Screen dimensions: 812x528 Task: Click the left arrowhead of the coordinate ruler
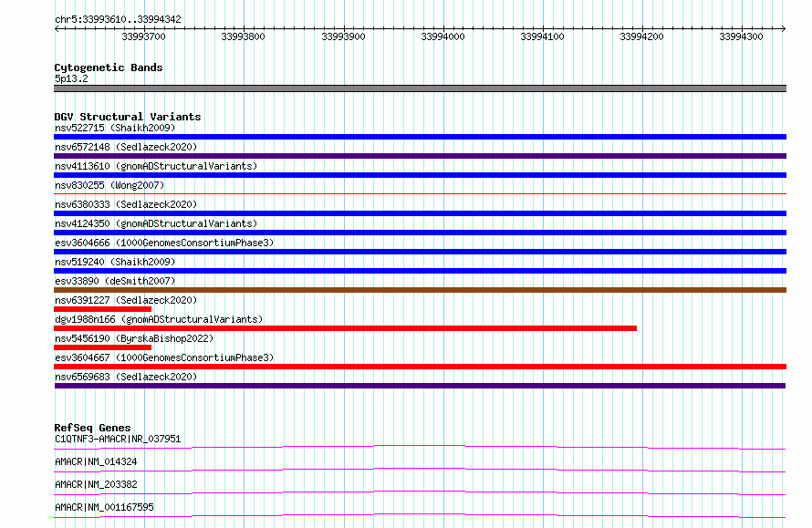[x=57, y=28]
